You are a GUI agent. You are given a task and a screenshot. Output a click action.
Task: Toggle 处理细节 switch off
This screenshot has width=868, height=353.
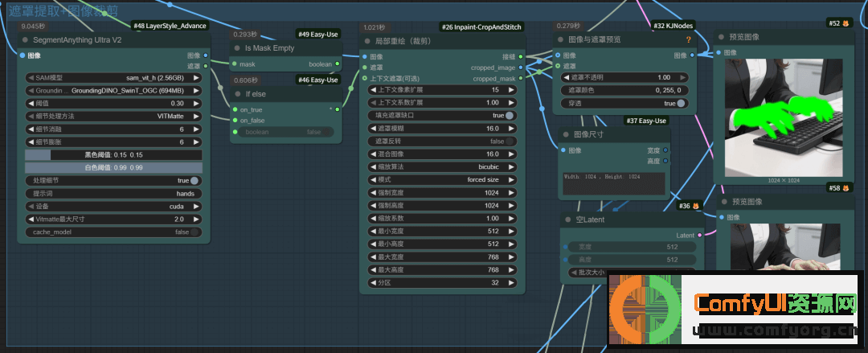point(194,181)
